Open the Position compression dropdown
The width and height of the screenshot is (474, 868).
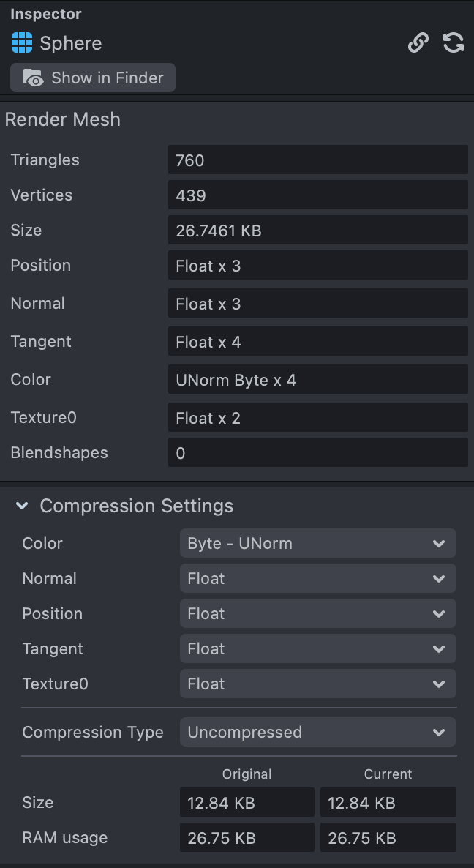317,614
